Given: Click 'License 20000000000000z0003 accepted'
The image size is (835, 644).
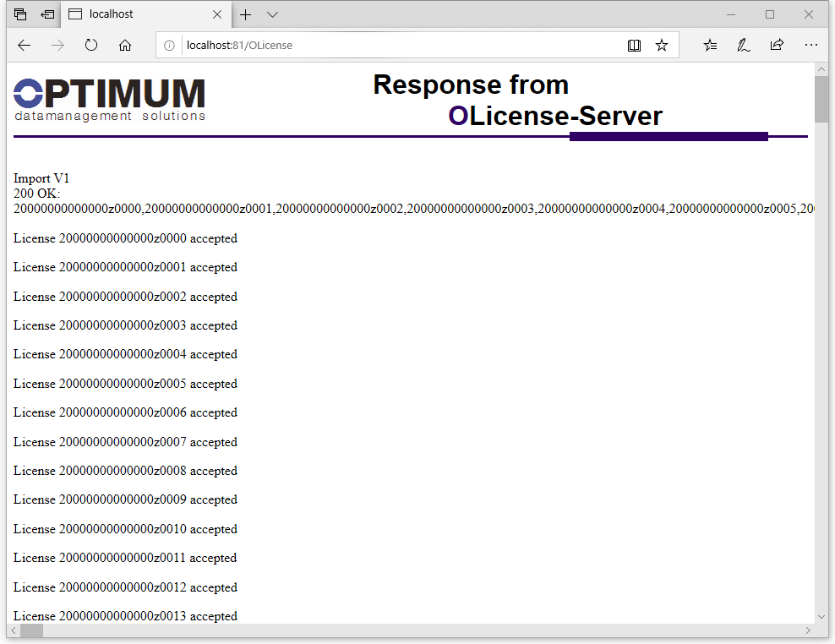Looking at the screenshot, I should [125, 325].
